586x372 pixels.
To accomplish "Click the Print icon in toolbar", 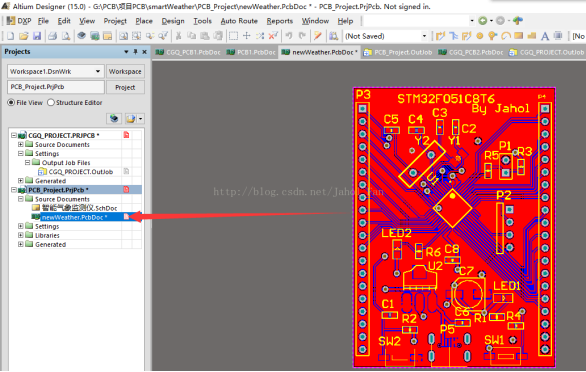I will (x=52, y=36).
